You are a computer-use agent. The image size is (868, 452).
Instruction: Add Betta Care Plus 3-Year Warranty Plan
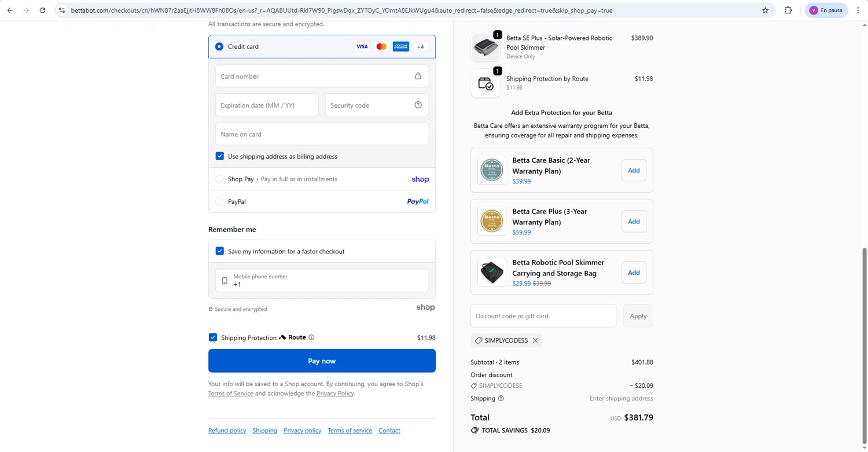[634, 222]
